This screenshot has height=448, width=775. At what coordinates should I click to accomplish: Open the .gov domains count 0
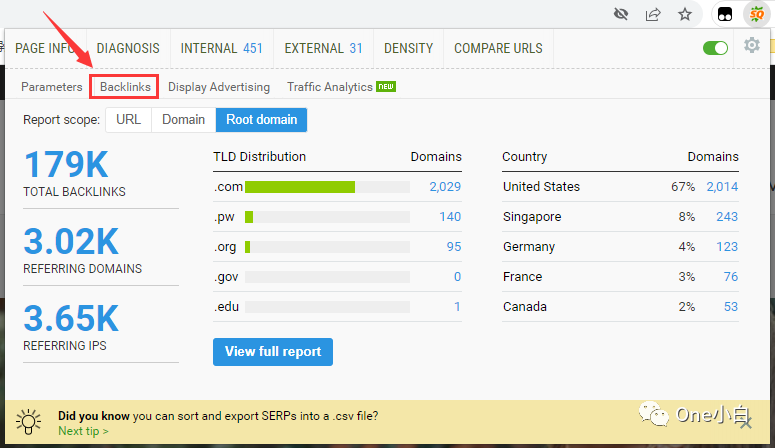(457, 277)
